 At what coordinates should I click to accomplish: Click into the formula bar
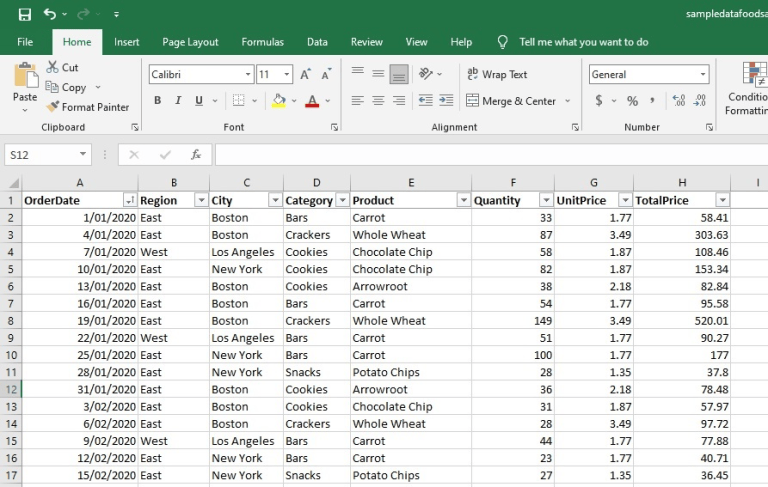pyautogui.click(x=491, y=155)
